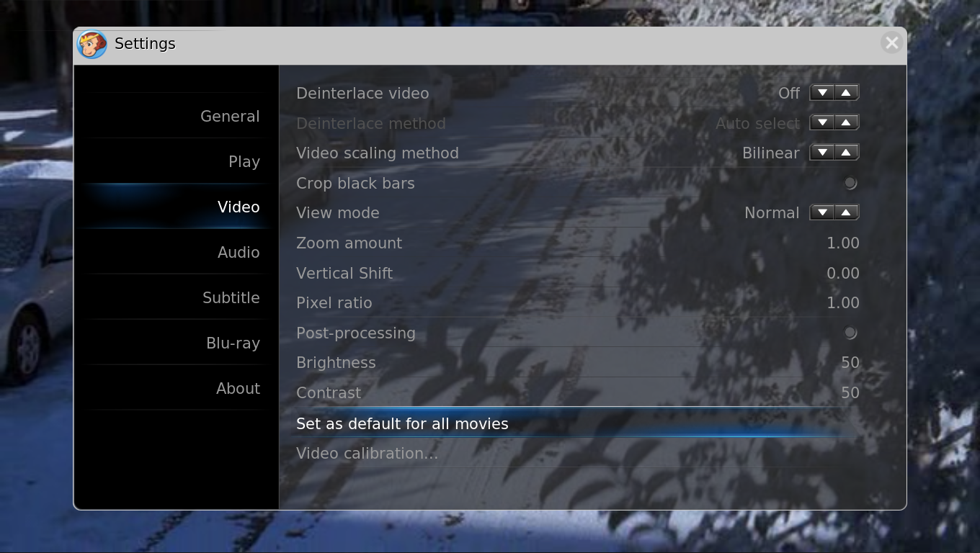Show the About section
980x553 pixels.
(237, 389)
